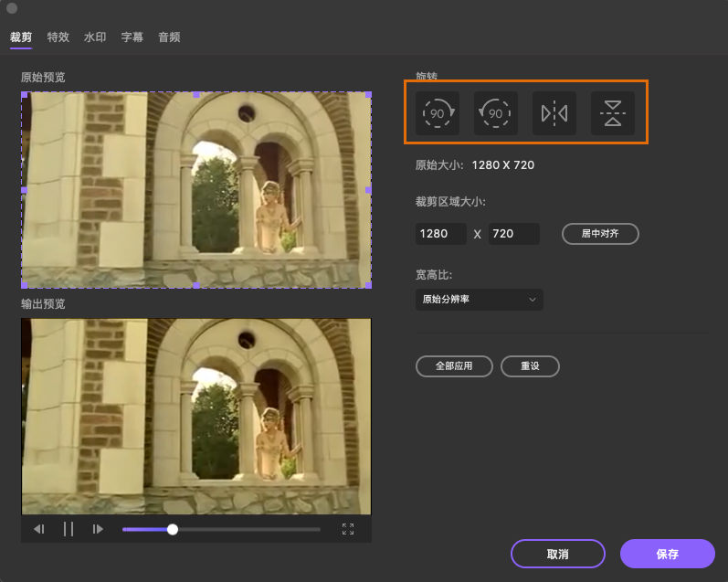Screen dimensions: 728x582
Task: Step to previous frame
Action: pos(39,529)
